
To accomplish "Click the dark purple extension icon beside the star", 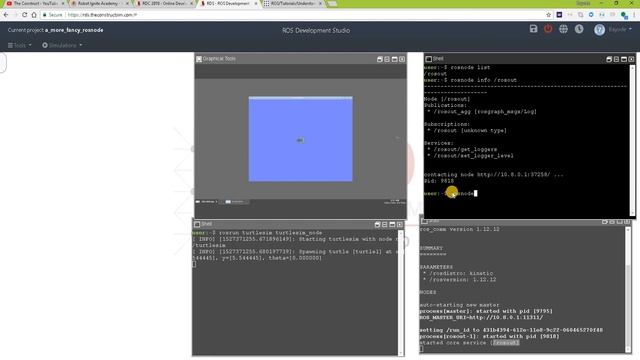I will 559,15.
